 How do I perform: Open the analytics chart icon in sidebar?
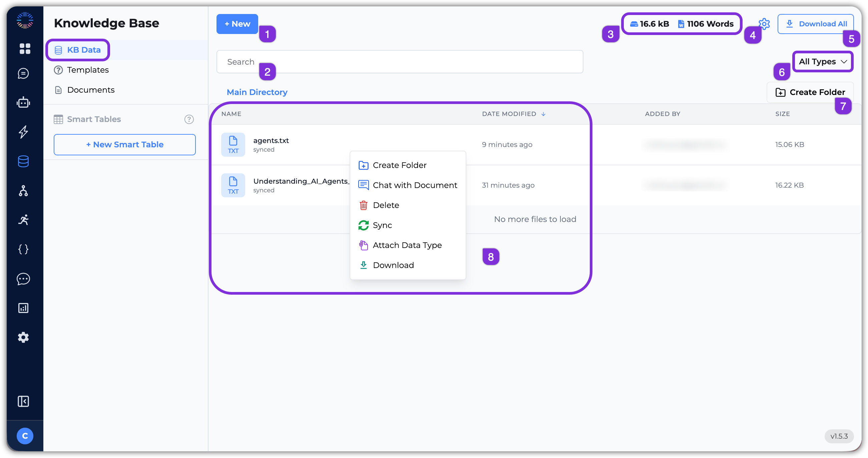pyautogui.click(x=23, y=308)
